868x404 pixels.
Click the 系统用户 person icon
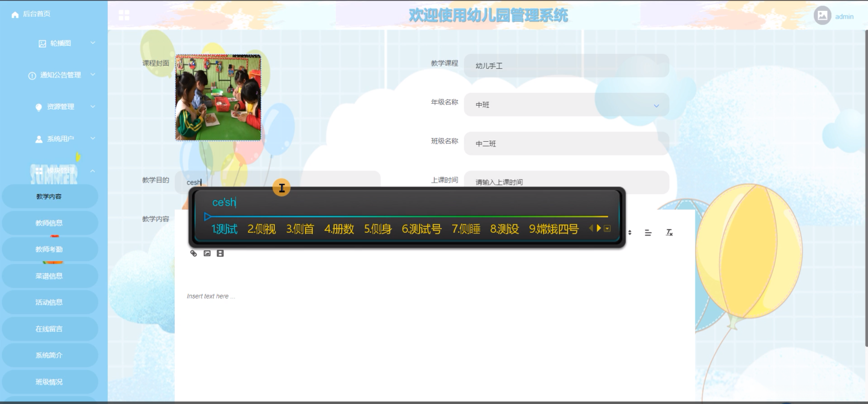pos(39,139)
